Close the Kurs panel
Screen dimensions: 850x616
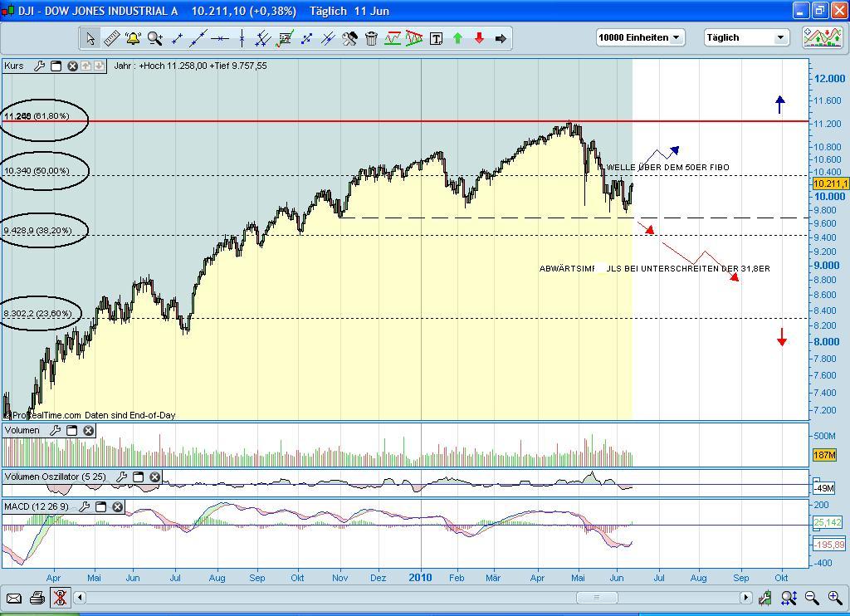(x=73, y=66)
